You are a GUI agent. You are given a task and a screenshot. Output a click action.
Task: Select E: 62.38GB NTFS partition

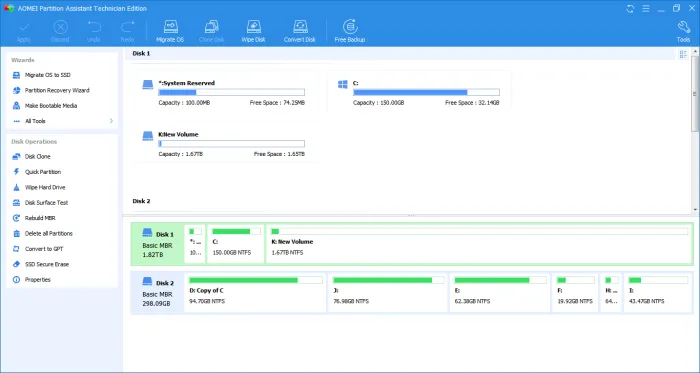500,293
